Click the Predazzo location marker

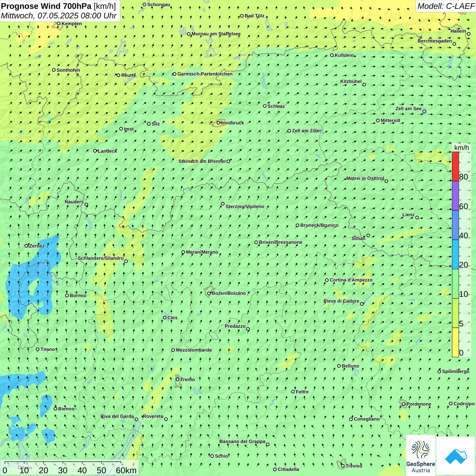[248, 329]
